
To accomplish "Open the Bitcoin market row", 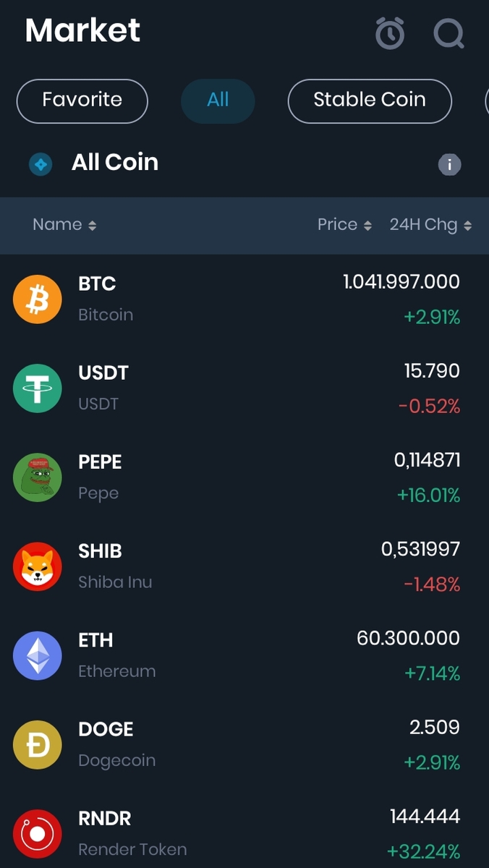I will pyautogui.click(x=244, y=299).
